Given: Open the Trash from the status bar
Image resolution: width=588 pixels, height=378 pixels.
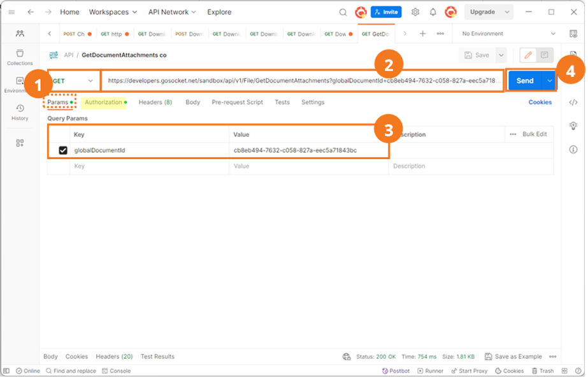Looking at the screenshot, I should coord(543,371).
